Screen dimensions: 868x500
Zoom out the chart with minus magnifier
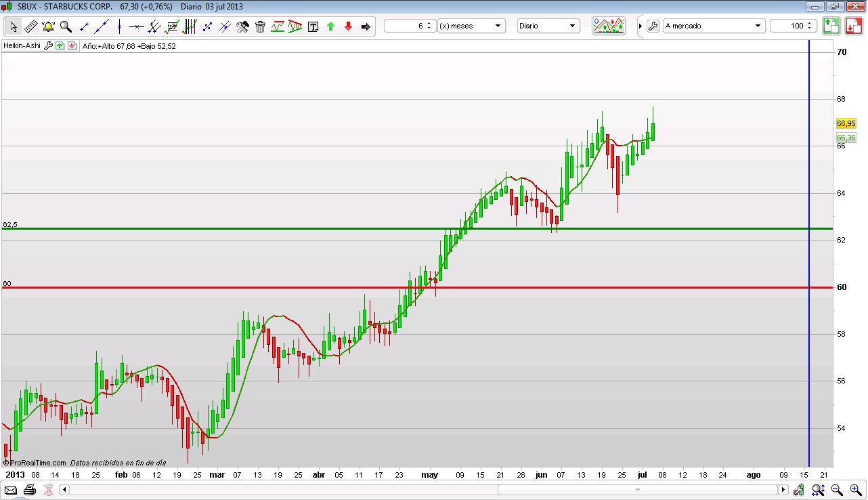pyautogui.click(x=837, y=490)
